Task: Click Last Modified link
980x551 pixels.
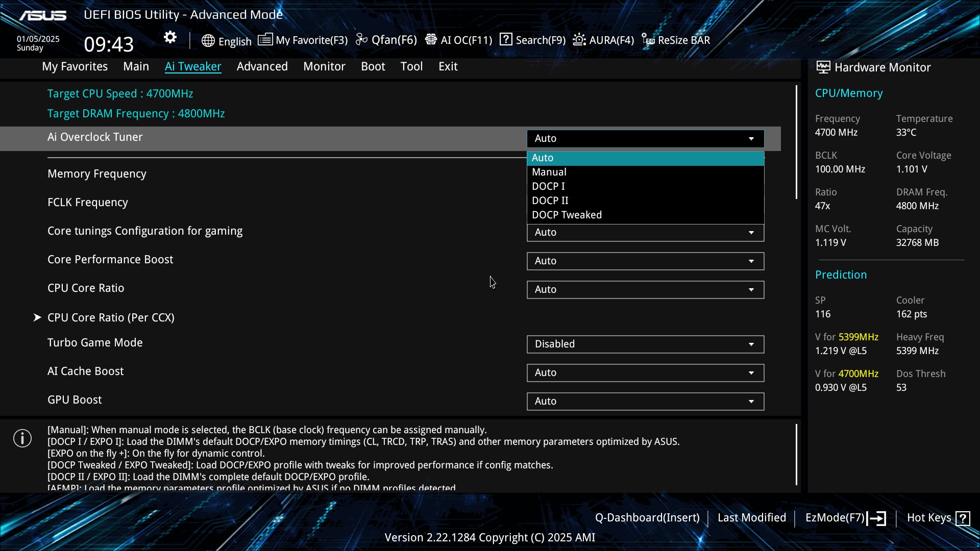Action: click(x=751, y=518)
